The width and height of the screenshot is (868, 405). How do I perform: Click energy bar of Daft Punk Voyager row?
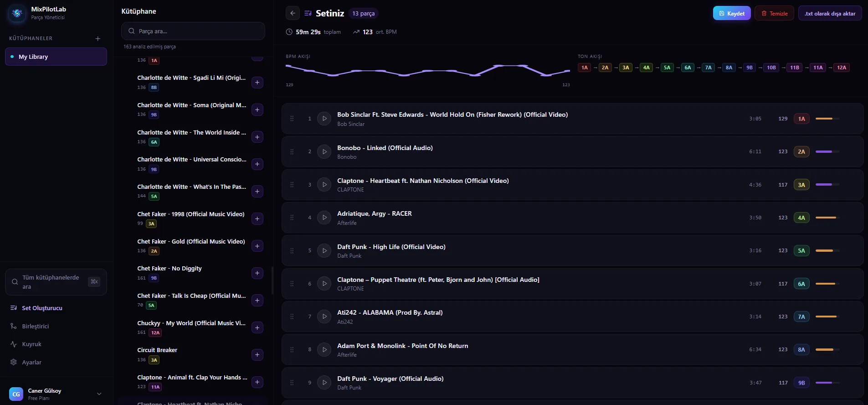click(827, 383)
